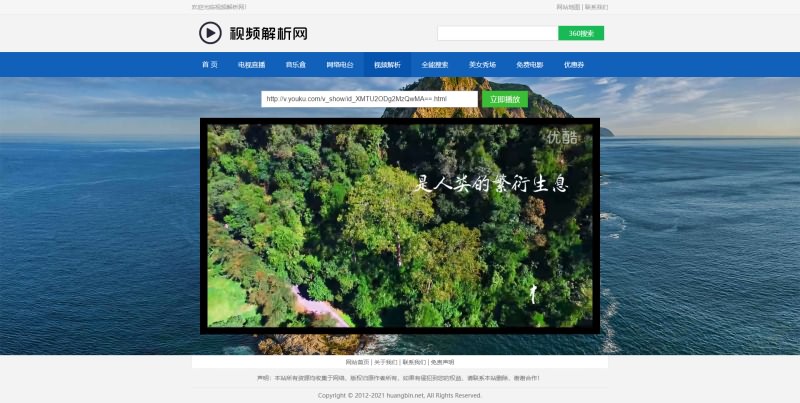
Task: Click the 声明 disclaimer sentence in footer
Action: (398, 379)
